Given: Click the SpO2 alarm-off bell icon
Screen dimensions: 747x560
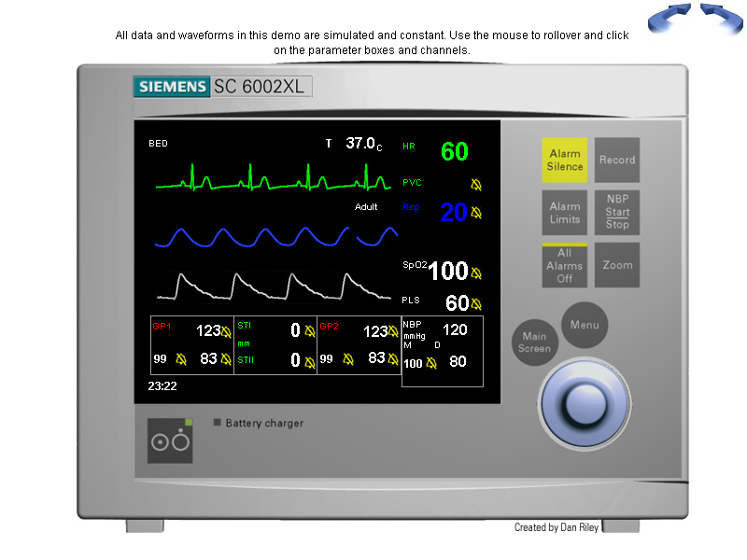Looking at the screenshot, I should [476, 273].
